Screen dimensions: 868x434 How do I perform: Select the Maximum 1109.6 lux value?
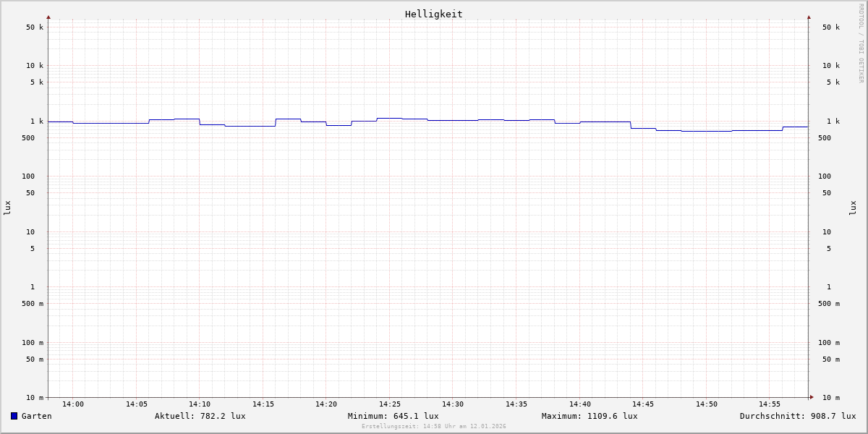pos(590,416)
